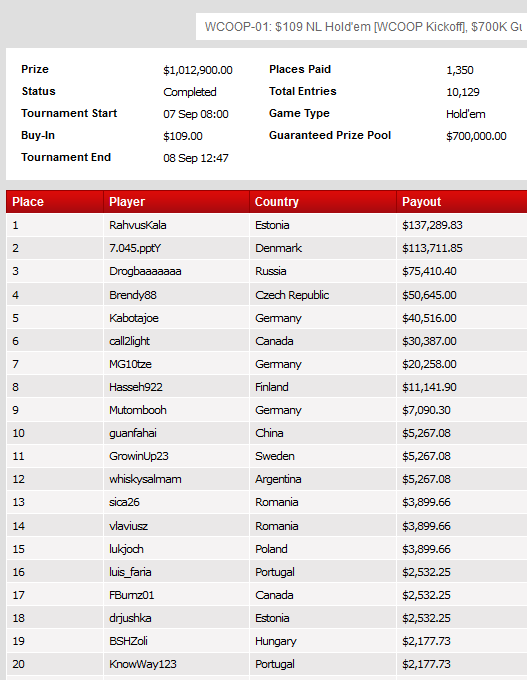Open the WCOOP-01 tournament selector dropdown
527x680 pixels.
(361, 27)
